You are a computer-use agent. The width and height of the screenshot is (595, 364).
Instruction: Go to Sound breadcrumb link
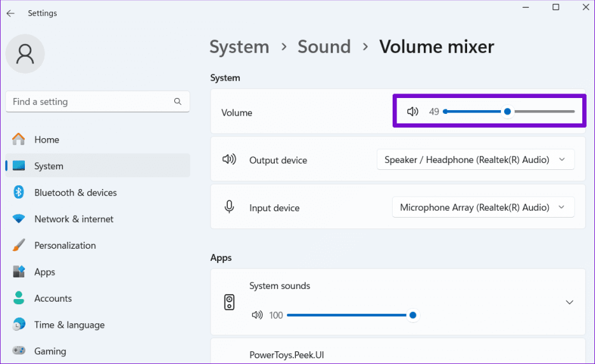tap(324, 47)
